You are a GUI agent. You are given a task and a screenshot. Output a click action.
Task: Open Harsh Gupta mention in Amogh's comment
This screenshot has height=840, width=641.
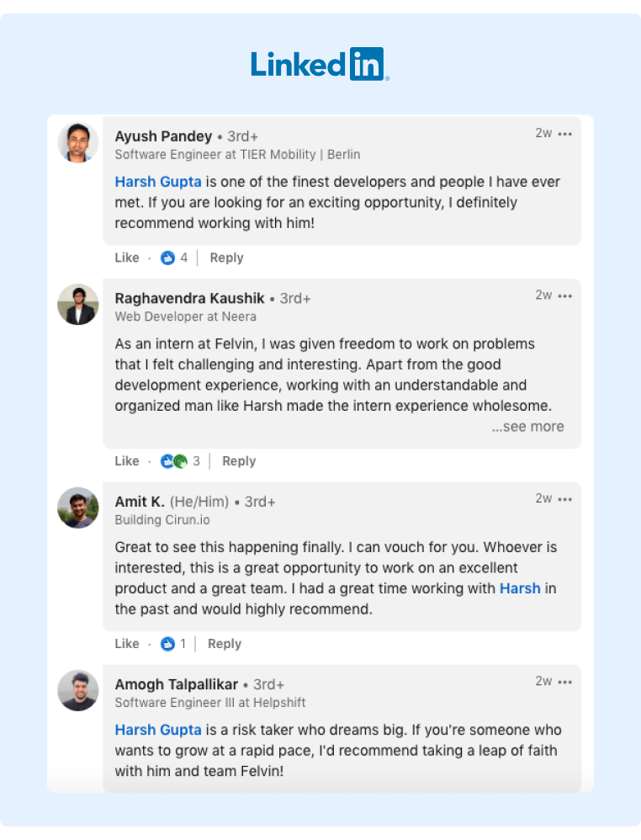pos(158,730)
